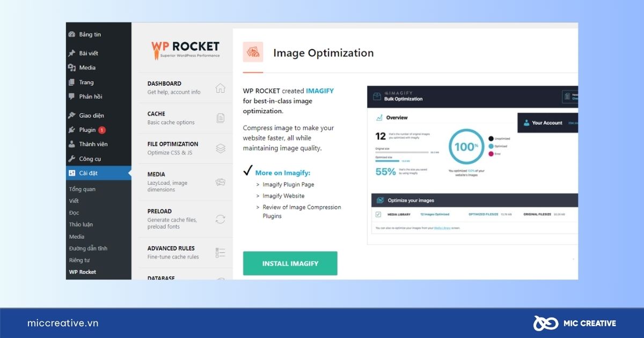Viewport: 644px width, 338px height.
Task: Open Review of Image Compression Plugins link
Action: click(x=302, y=211)
